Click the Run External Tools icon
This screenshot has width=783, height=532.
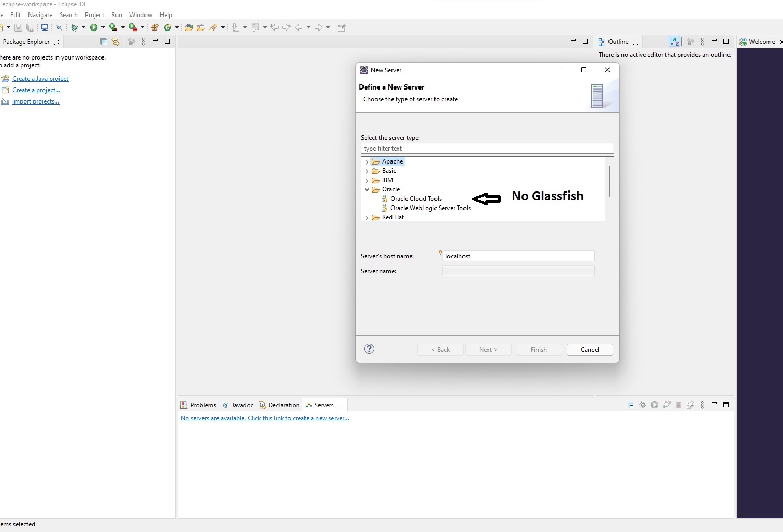133,27
